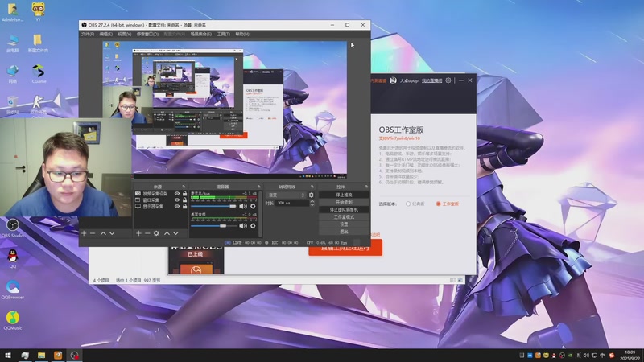Mute the 桌面音频 speaker icon
The image size is (644, 362).
[243, 226]
